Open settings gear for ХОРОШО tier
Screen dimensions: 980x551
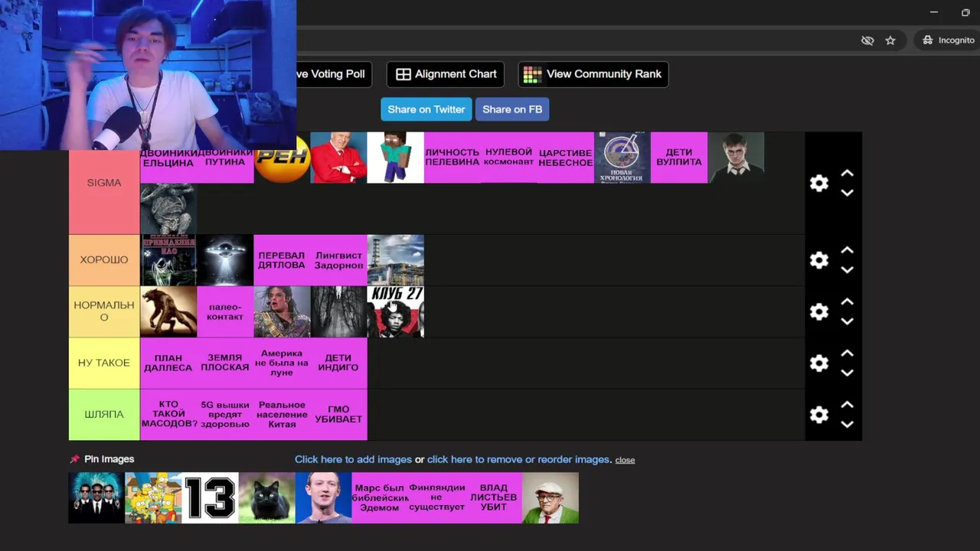click(819, 260)
